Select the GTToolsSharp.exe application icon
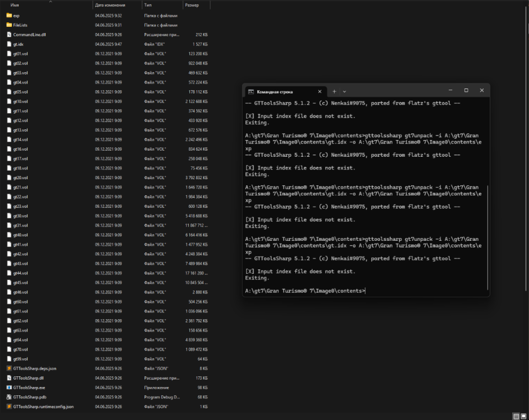The image size is (529, 420). pos(9,388)
